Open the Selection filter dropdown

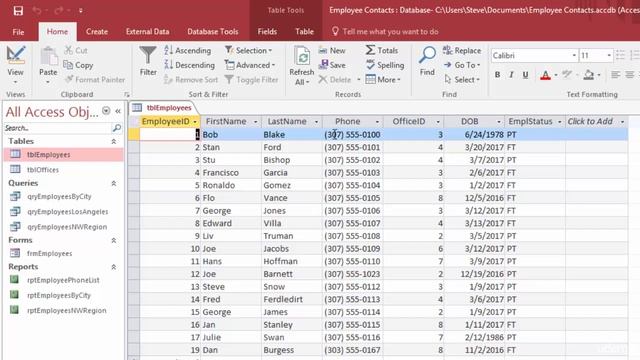pos(248,51)
